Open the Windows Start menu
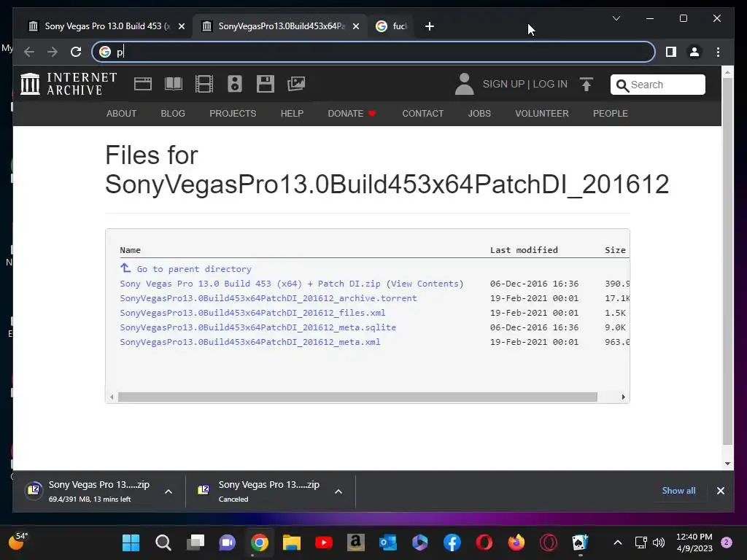Viewport: 747px width, 560px height. [x=131, y=542]
